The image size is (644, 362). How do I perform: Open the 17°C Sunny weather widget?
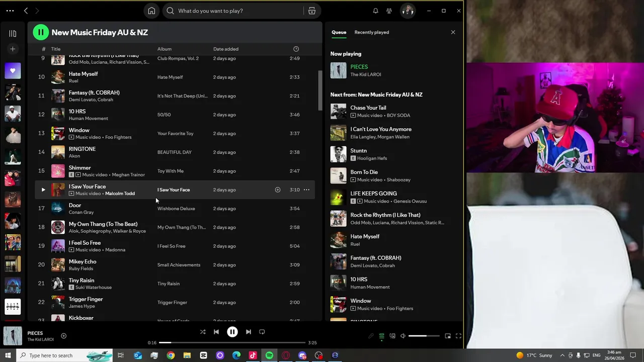point(534,355)
